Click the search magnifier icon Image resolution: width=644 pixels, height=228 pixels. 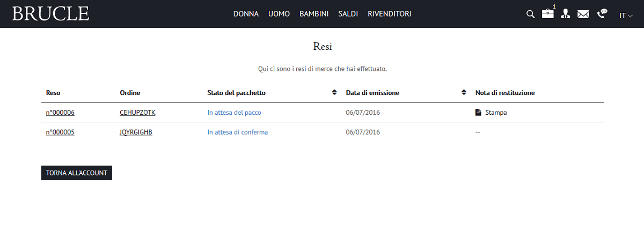(530, 14)
